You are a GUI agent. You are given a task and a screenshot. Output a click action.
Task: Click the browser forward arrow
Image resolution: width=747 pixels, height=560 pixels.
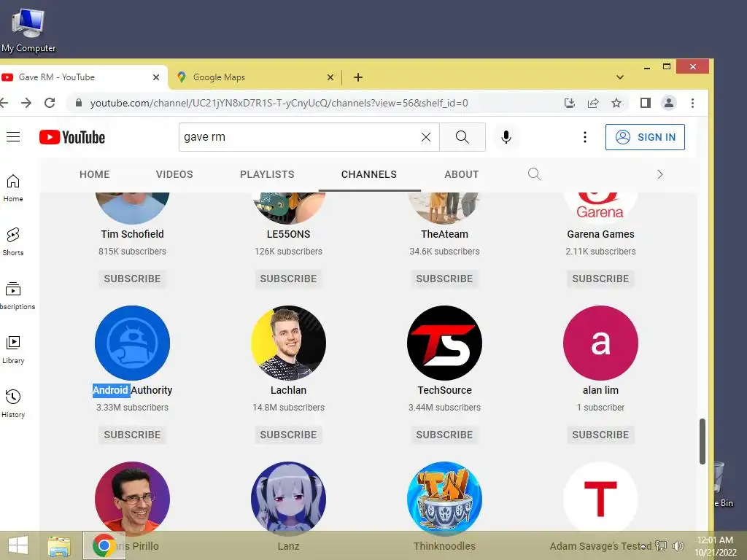26,103
